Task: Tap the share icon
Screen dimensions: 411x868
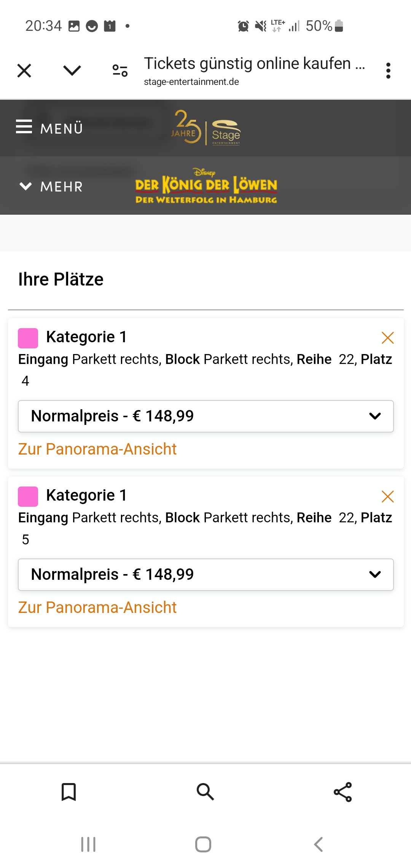Action: coord(342,792)
